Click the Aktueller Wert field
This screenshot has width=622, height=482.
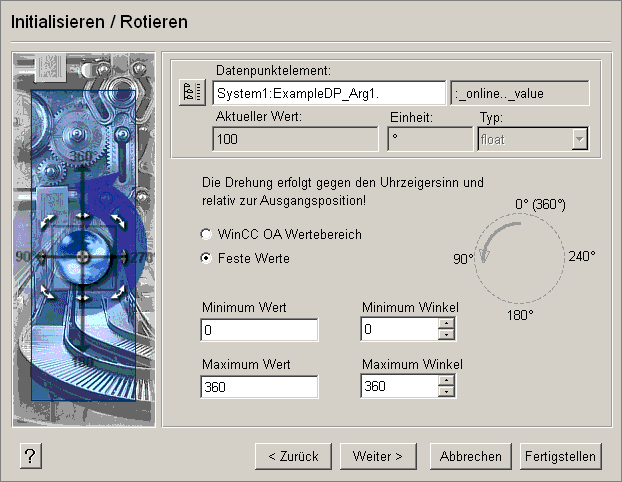pyautogui.click(x=295, y=139)
